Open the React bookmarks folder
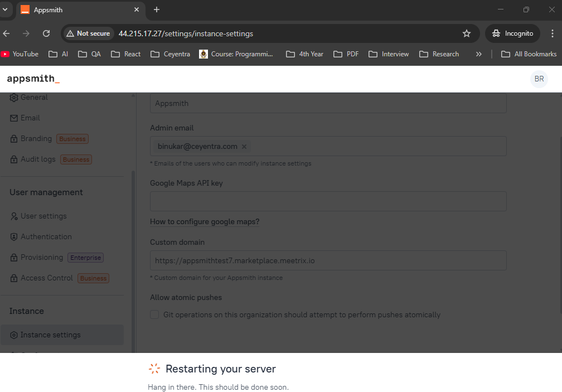 point(126,54)
